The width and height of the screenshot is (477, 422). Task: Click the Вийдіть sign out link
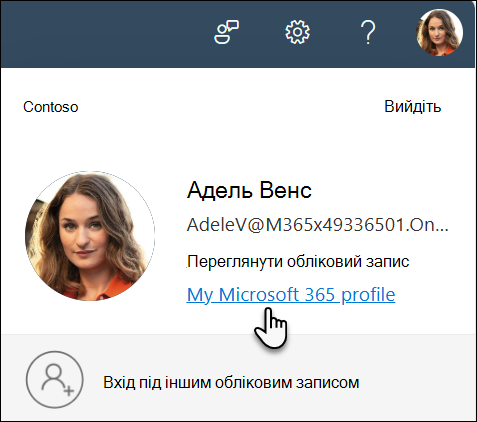point(412,106)
